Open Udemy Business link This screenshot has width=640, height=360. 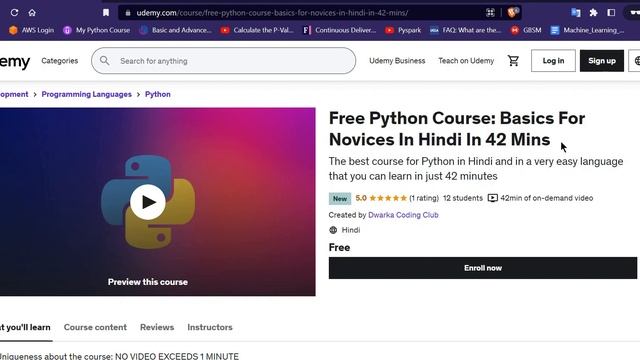coord(397,61)
